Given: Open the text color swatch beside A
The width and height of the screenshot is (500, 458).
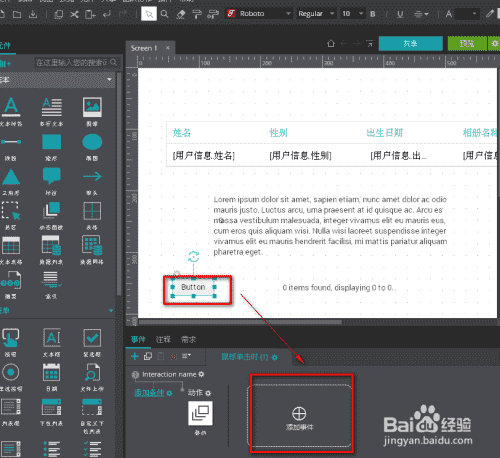Looking at the screenshot, I should [467, 14].
